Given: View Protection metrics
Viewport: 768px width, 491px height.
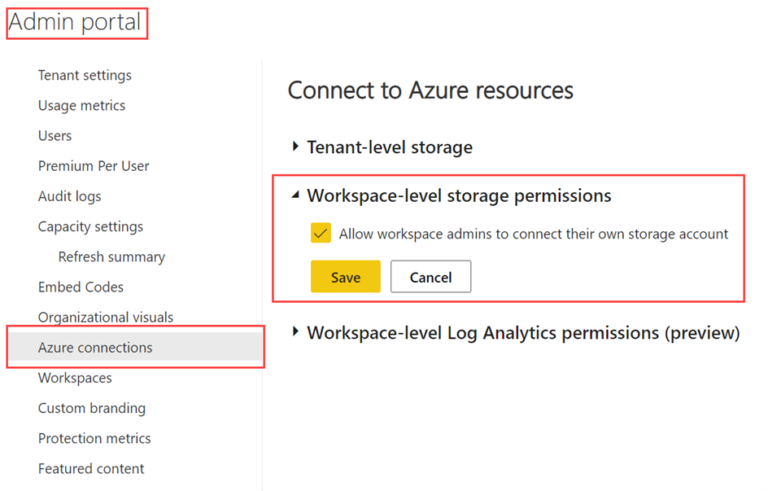Looking at the screenshot, I should click(95, 439).
